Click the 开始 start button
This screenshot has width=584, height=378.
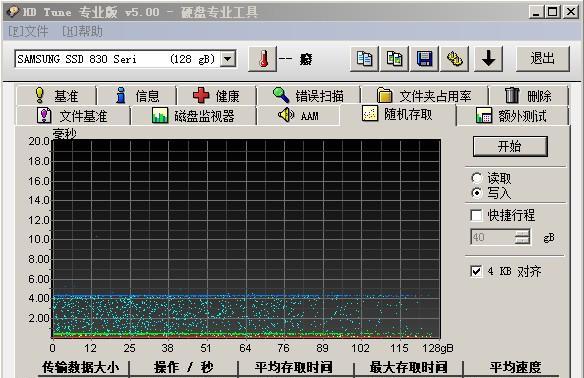pyautogui.click(x=510, y=146)
